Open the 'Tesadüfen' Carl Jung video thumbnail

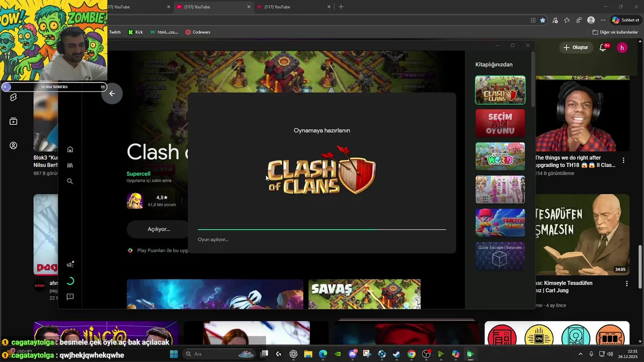point(582,235)
